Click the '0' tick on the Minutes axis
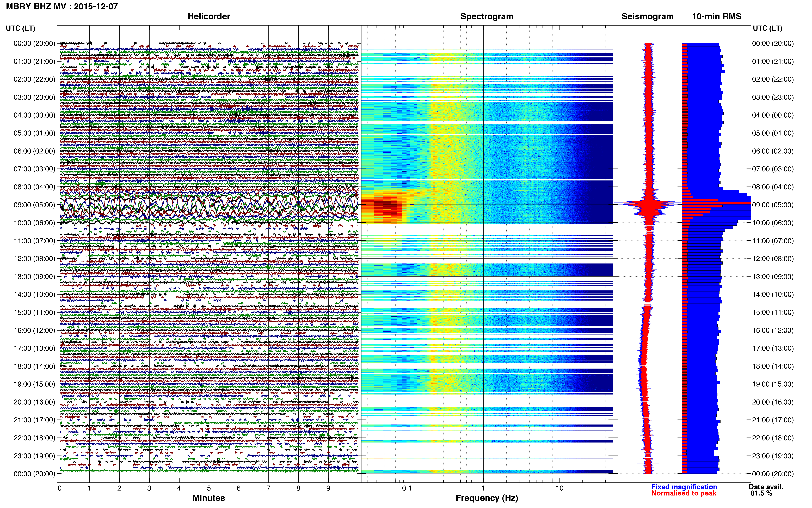812x508 pixels. (x=59, y=488)
